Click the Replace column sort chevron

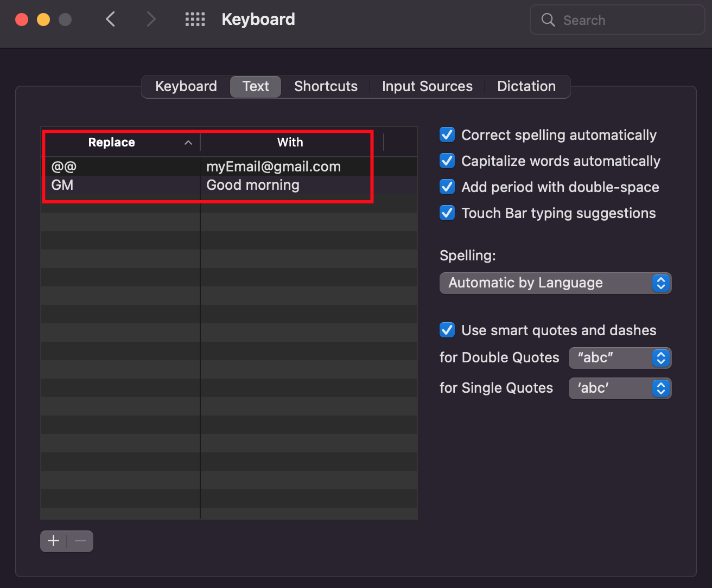tap(188, 143)
